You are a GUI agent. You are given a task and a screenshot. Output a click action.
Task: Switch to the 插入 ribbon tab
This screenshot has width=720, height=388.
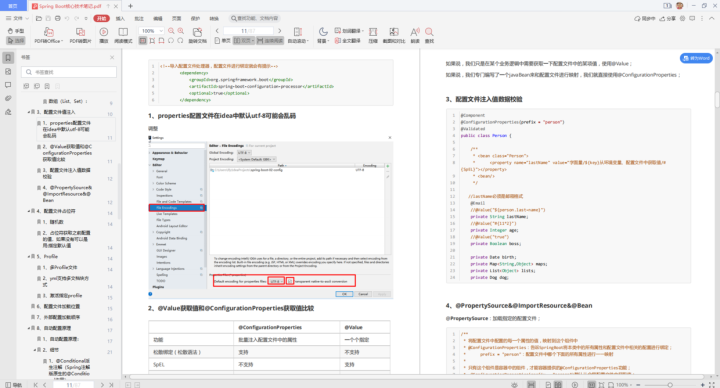click(x=120, y=18)
